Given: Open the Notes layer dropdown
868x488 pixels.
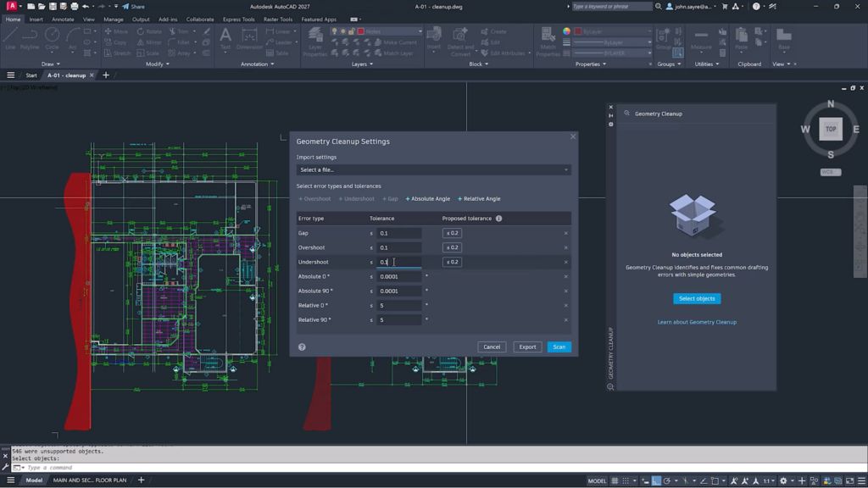Looking at the screenshot, I should (420, 31).
